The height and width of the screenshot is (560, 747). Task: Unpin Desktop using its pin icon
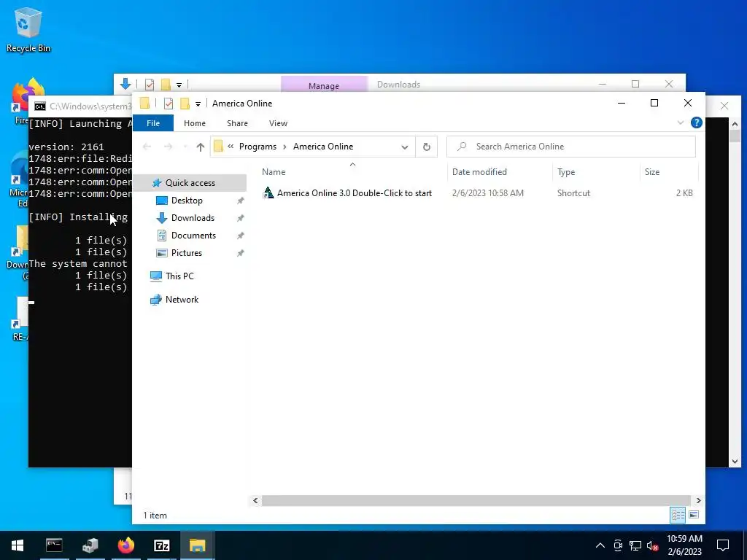[x=241, y=201]
